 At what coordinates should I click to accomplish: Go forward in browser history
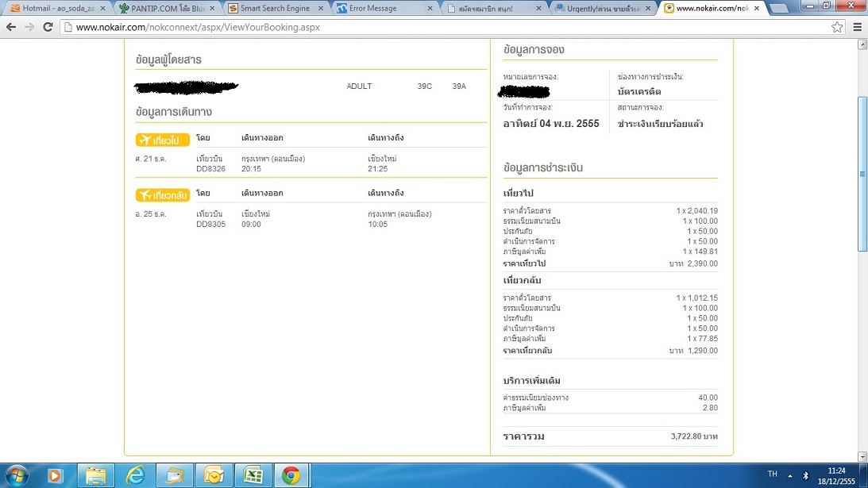tap(29, 27)
